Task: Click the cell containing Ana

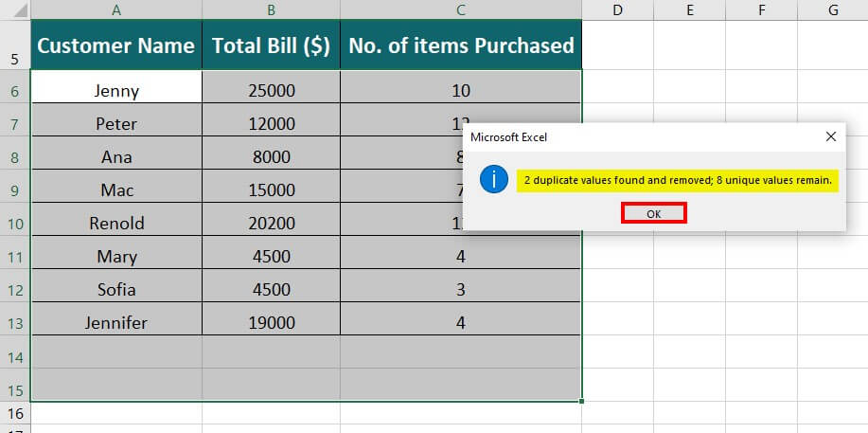Action: (x=116, y=153)
